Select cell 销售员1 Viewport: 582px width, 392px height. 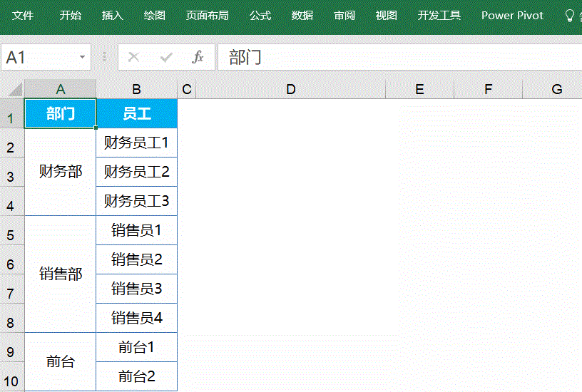[x=137, y=230]
